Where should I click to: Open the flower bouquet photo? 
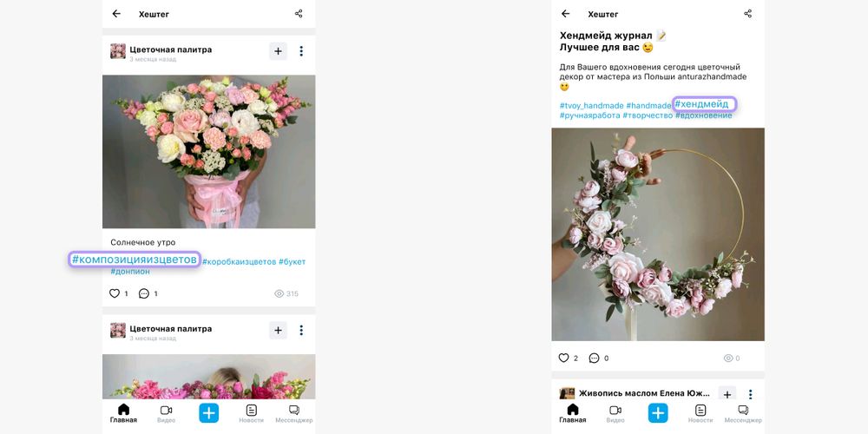pos(208,152)
